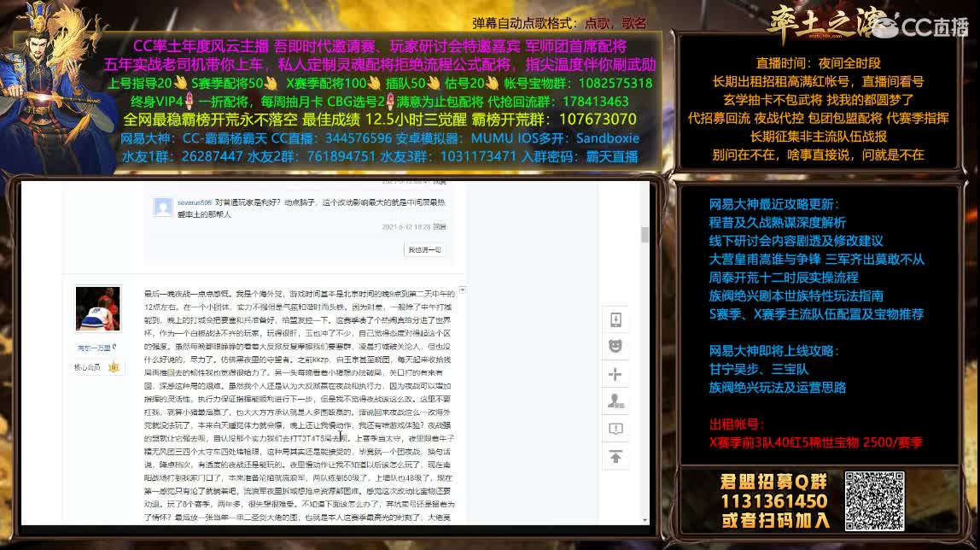Click the scrollbar down arrow of the browser
This screenshot has width=980, height=550.
pyautogui.click(x=645, y=520)
